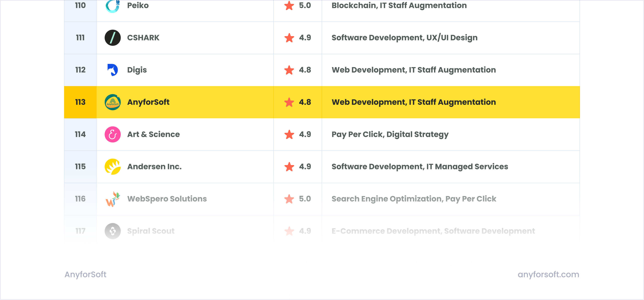Select rank number 115 cell
644x300 pixels.
pyautogui.click(x=80, y=167)
